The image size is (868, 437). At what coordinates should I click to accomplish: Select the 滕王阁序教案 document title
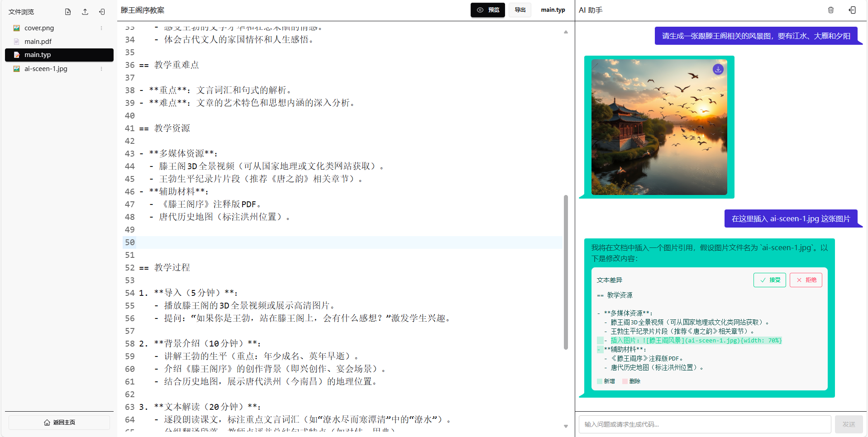pyautogui.click(x=143, y=9)
